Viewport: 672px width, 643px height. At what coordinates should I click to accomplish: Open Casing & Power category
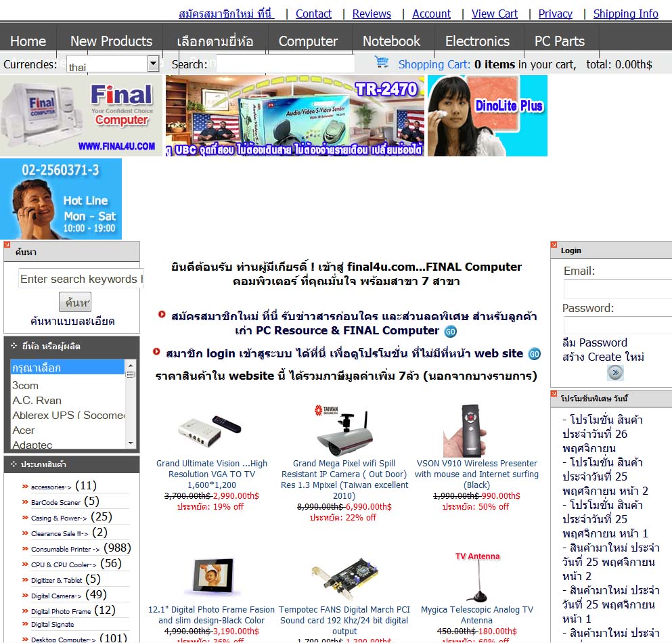tap(59, 518)
